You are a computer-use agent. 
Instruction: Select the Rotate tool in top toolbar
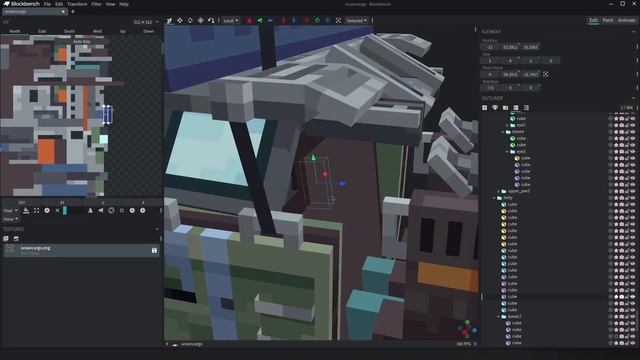click(190, 20)
